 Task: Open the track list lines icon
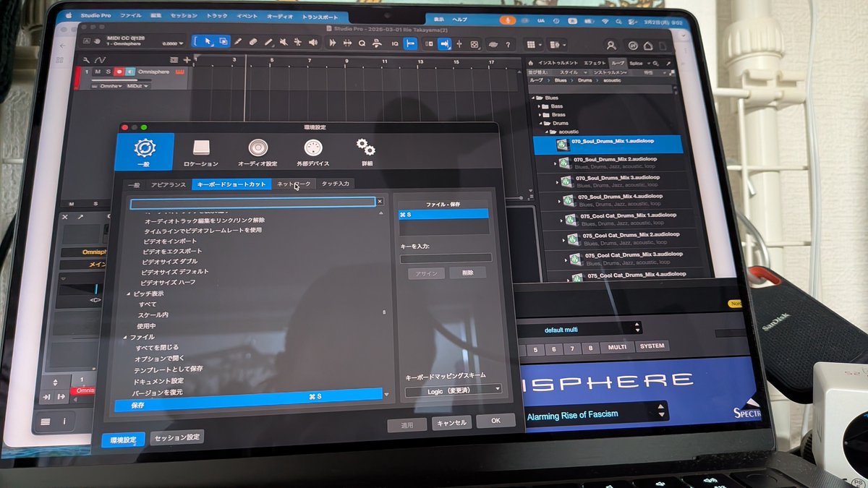click(174, 59)
